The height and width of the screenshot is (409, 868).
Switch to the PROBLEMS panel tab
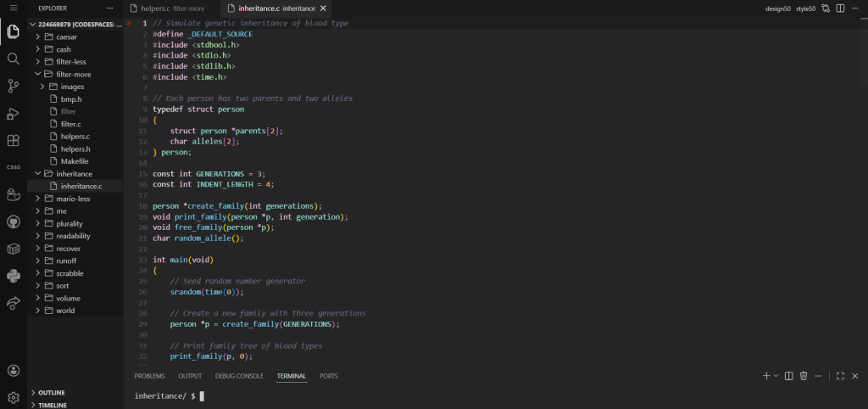(149, 375)
